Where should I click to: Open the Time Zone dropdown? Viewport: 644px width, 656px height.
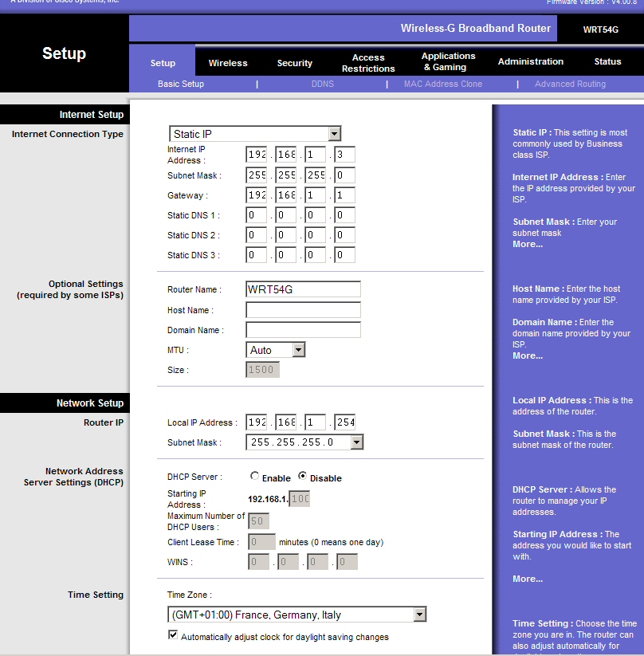pos(296,615)
